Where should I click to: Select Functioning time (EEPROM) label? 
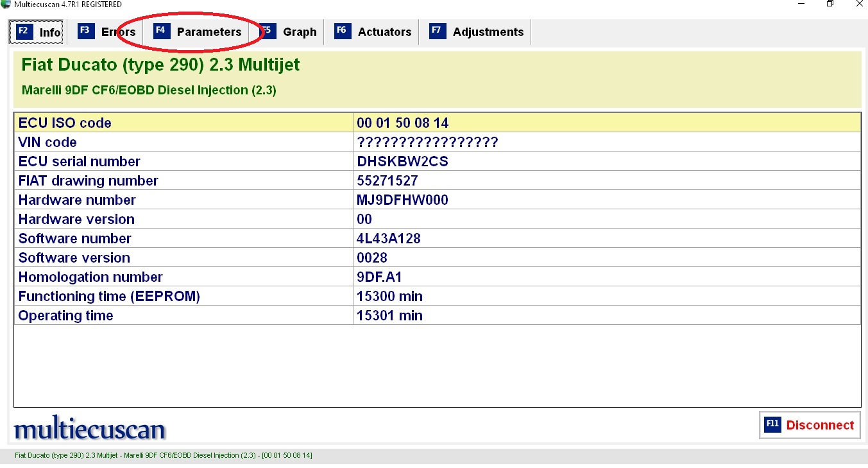tap(109, 296)
